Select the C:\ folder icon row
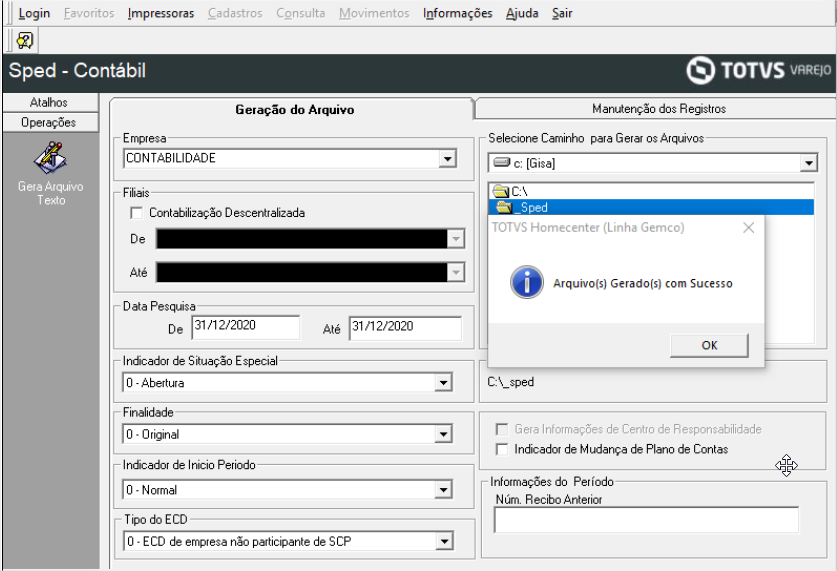Screen dimensions: 837x571 coord(651,191)
